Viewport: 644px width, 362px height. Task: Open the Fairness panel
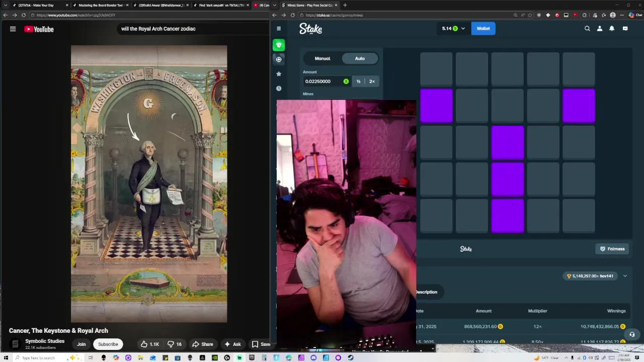[612, 249]
